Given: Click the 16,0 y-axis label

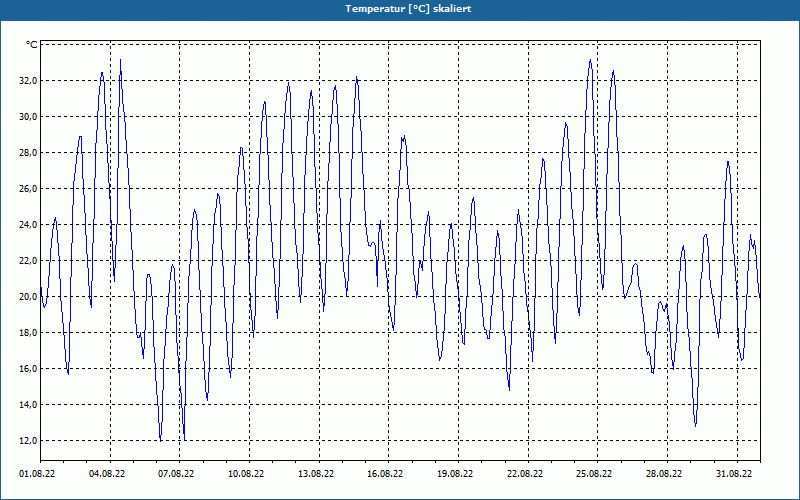Looking at the screenshot, I should 28,368.
